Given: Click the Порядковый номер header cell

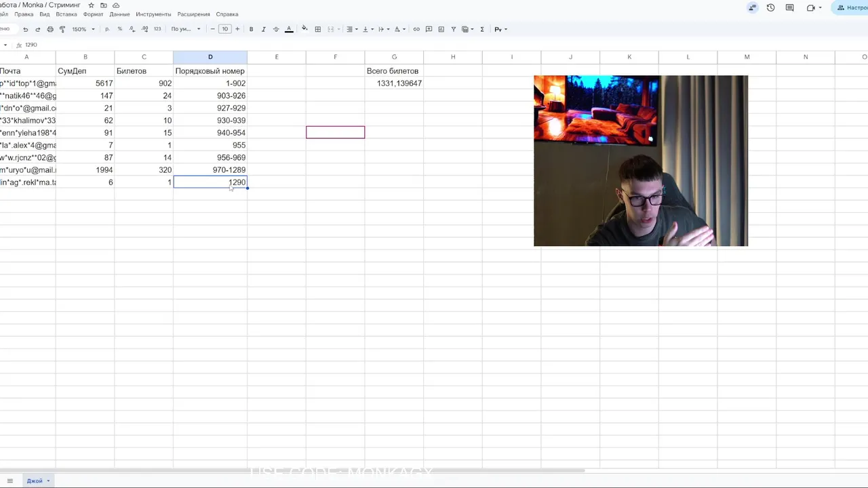Looking at the screenshot, I should point(210,70).
